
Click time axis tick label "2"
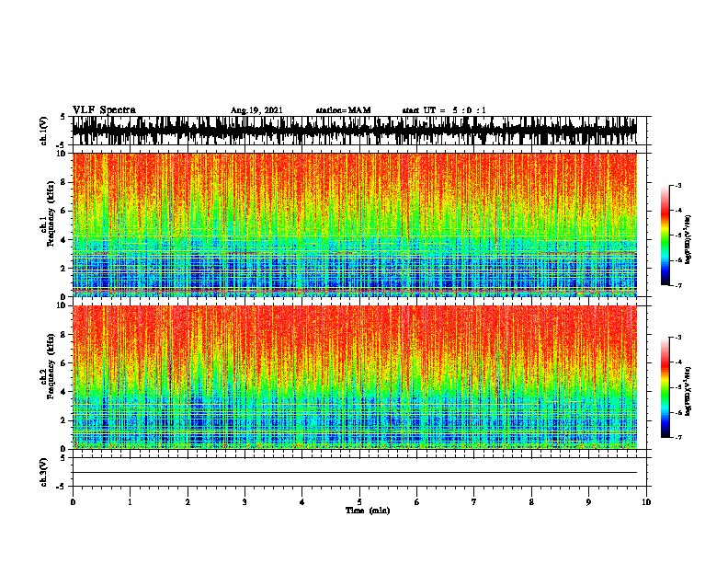click(x=188, y=502)
